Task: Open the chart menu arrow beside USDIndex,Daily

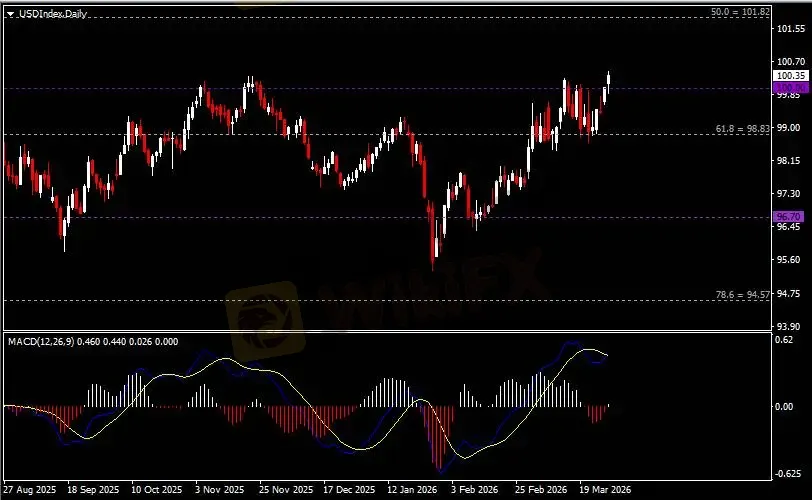Action: pos(10,14)
